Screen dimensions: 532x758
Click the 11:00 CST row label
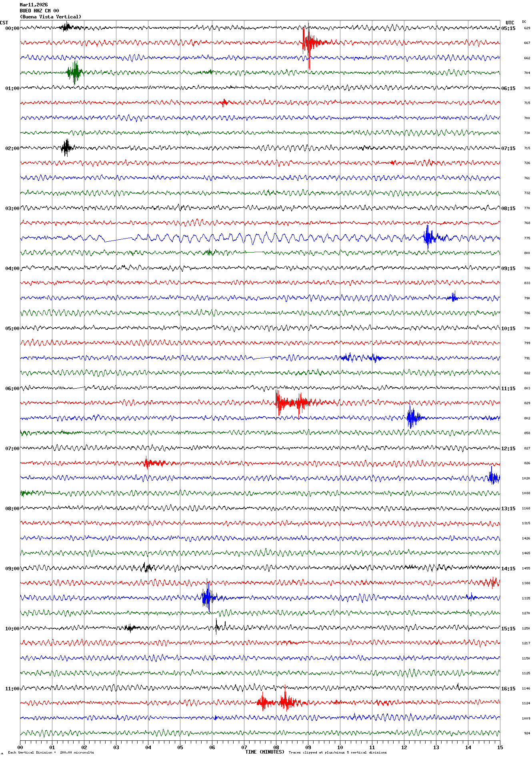(x=12, y=689)
